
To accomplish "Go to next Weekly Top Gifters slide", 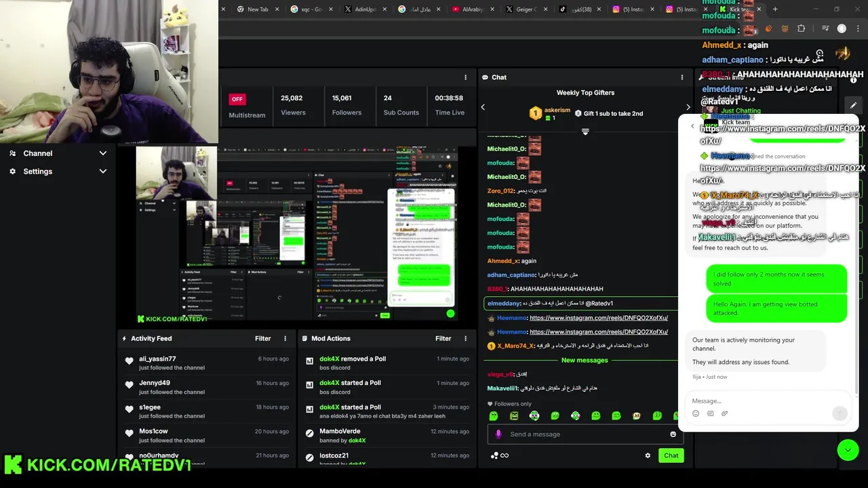I will [688, 107].
